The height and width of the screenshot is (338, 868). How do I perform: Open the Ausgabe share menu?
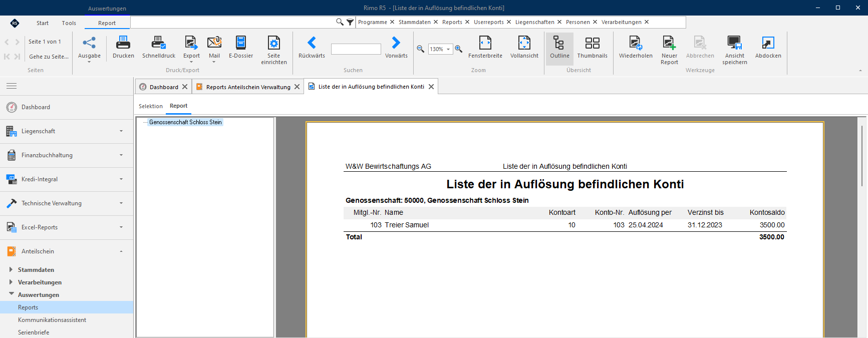coord(89,48)
